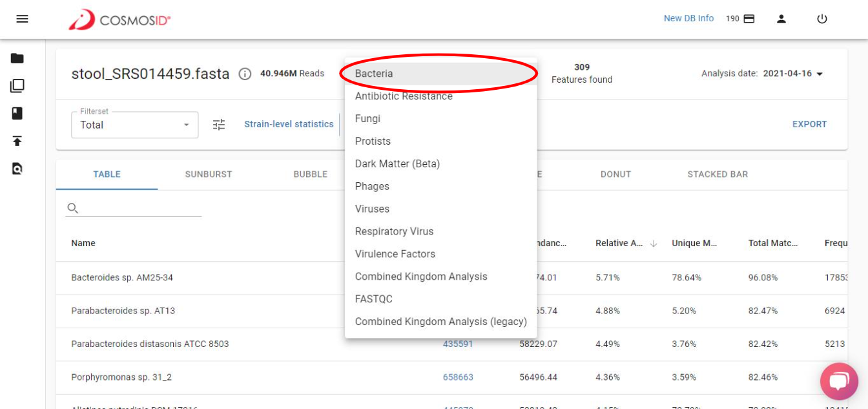Select Antibiotic Resistance option
868x409 pixels.
click(x=441, y=96)
